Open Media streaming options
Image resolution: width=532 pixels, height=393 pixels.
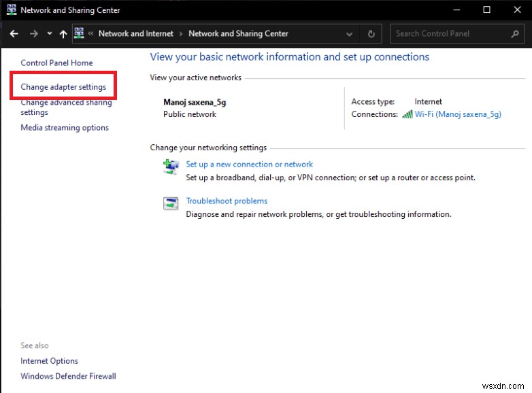[65, 128]
